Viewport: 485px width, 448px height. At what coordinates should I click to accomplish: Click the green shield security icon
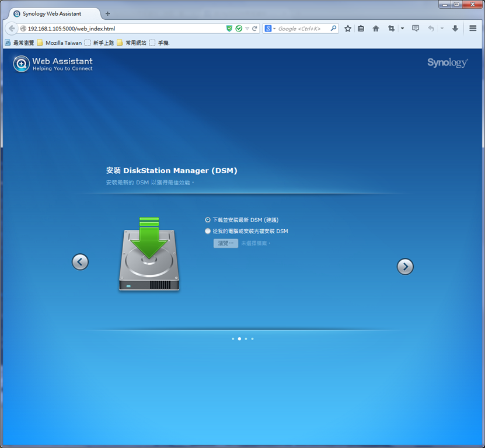point(229,29)
